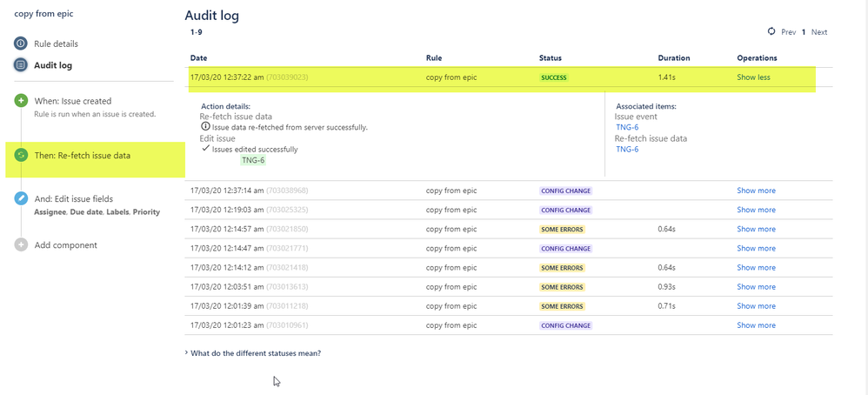Click audit ID 703039023
Image resolution: width=868 pixels, height=395 pixels.
(287, 77)
